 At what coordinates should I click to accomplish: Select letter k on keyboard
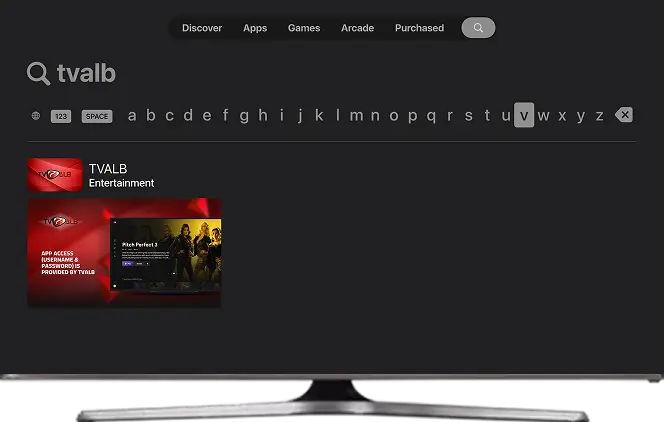pyautogui.click(x=319, y=115)
